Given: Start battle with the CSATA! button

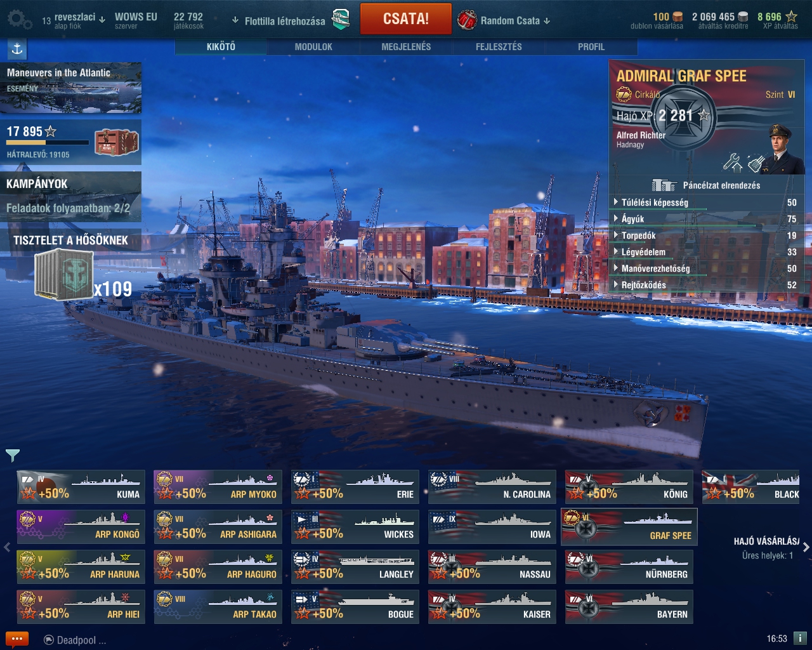Looking at the screenshot, I should (x=406, y=19).
